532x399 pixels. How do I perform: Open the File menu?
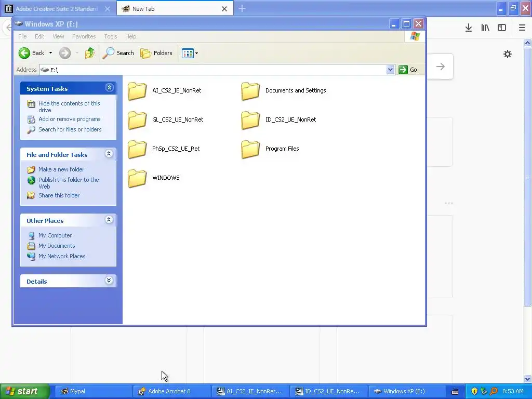pos(22,36)
